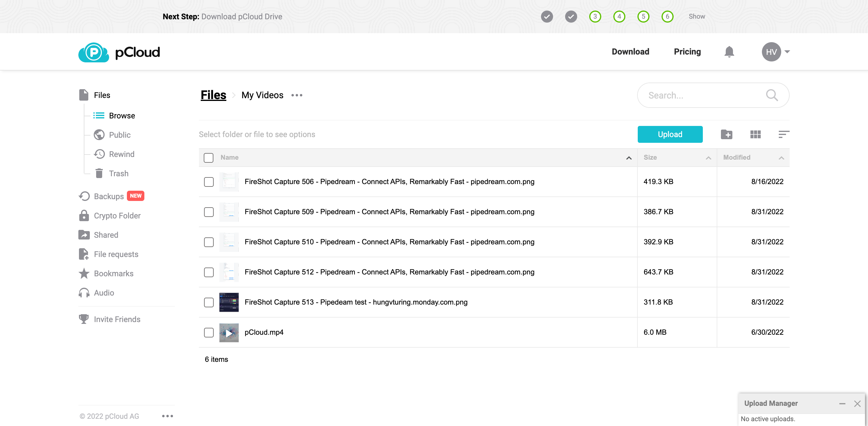This screenshot has height=426, width=868.
Task: Sort files by the Size column chevron
Action: coord(709,158)
